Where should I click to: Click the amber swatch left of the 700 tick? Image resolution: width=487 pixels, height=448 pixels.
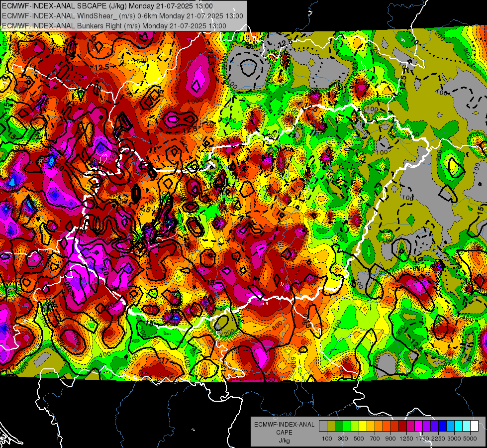click(371, 426)
